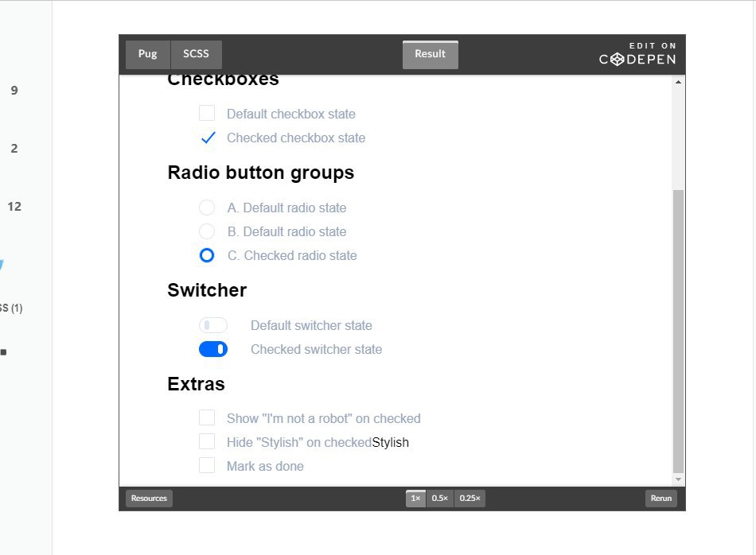The width and height of the screenshot is (756, 555).
Task: Set preview zoom to 1×
Action: pos(415,499)
